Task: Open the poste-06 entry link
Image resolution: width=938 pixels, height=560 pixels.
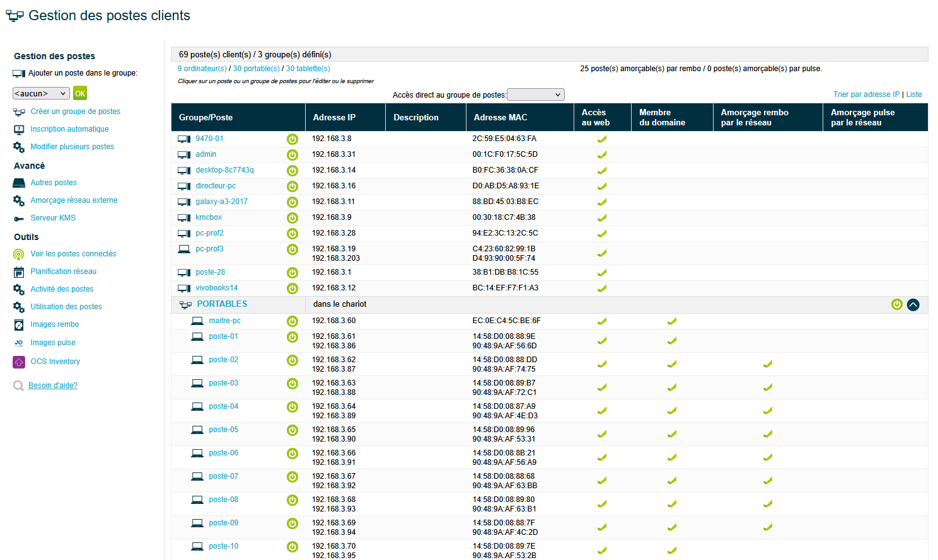Action: tap(224, 453)
